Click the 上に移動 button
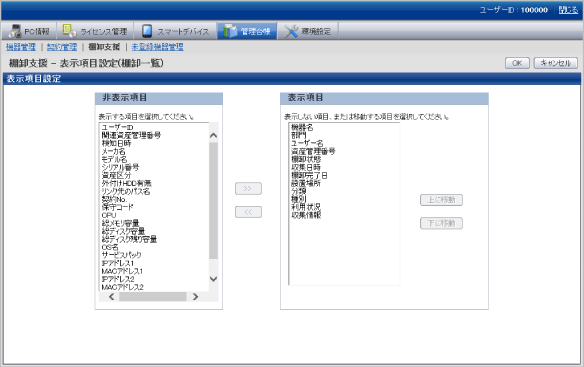Screen dimensions: 584x367 coord(441,200)
